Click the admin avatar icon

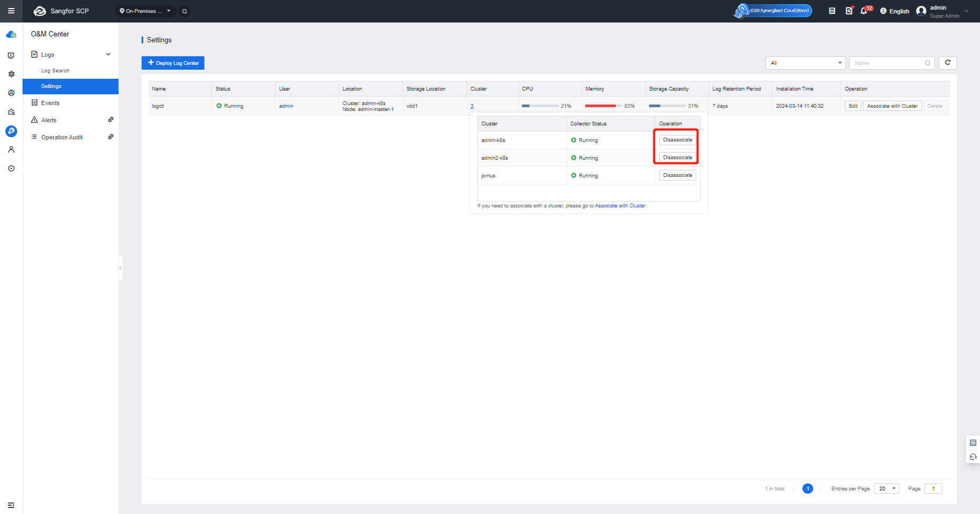pos(922,11)
